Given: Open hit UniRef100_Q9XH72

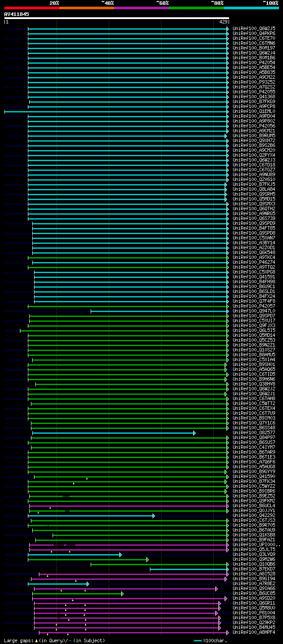Looking at the screenshot, I should [x=254, y=140].
